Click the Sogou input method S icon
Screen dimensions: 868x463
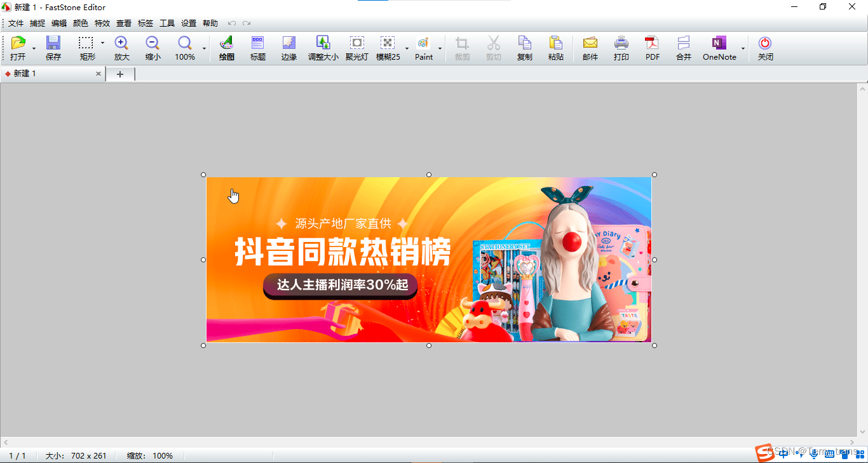click(x=764, y=452)
